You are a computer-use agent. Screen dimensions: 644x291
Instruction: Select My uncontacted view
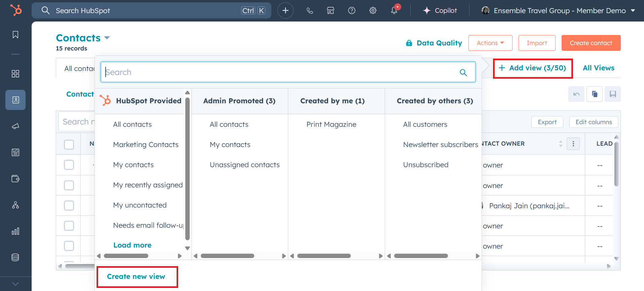tap(140, 205)
